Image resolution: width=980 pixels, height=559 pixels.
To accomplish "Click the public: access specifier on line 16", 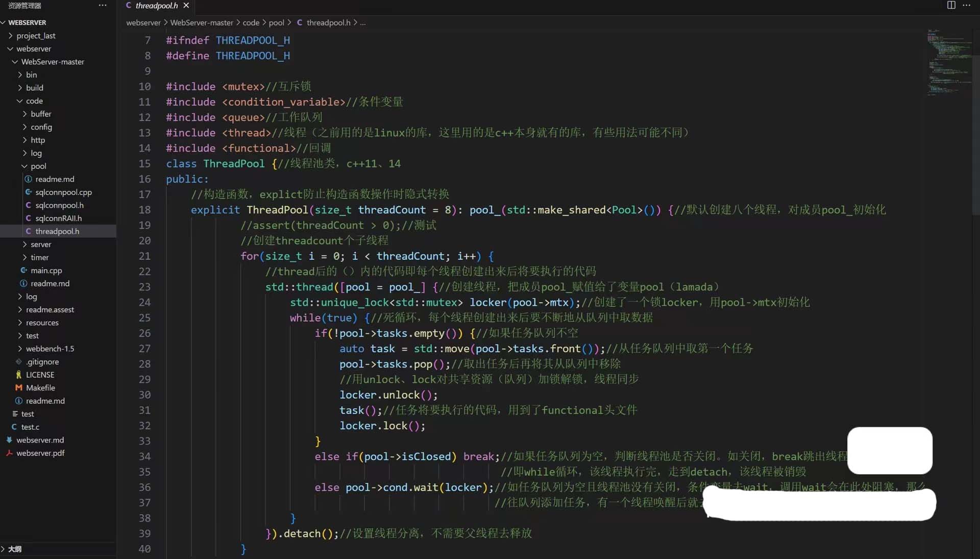I will (x=187, y=179).
